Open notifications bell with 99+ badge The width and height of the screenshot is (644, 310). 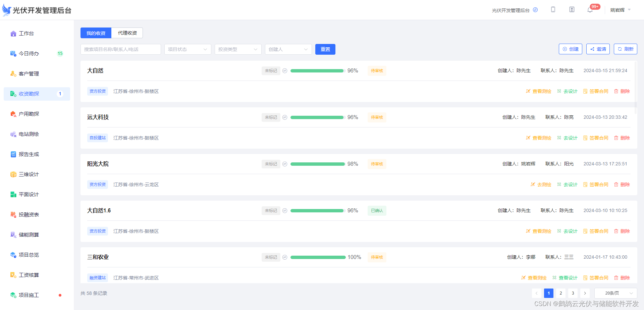coord(590,10)
